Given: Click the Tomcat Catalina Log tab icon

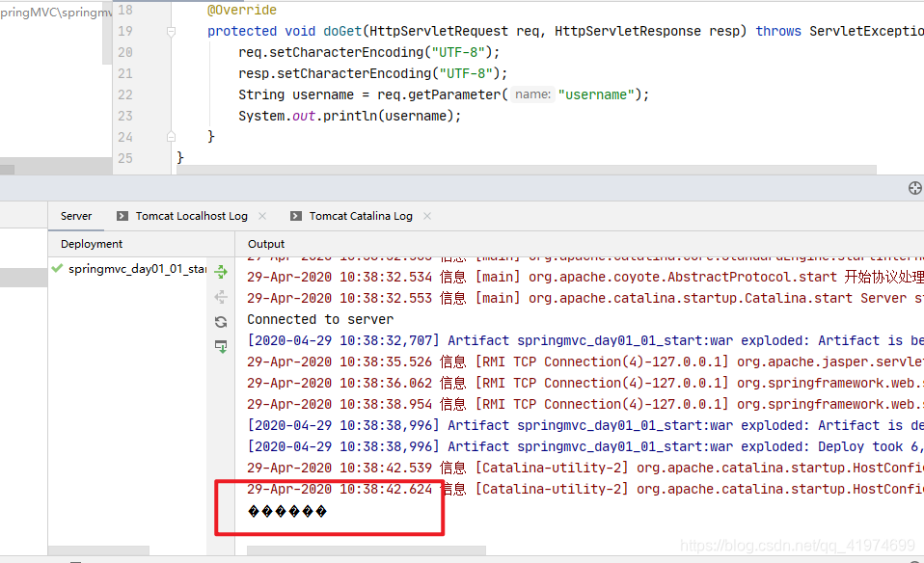Looking at the screenshot, I should click(x=296, y=216).
